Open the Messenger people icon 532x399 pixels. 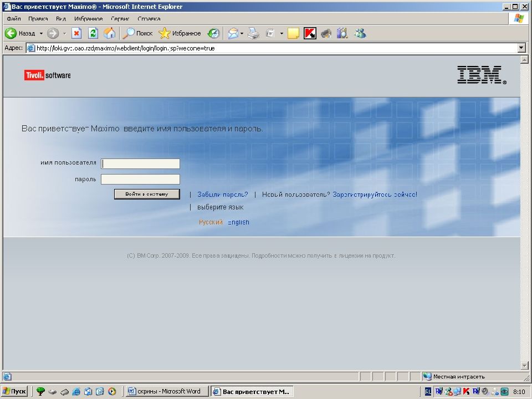click(x=360, y=33)
